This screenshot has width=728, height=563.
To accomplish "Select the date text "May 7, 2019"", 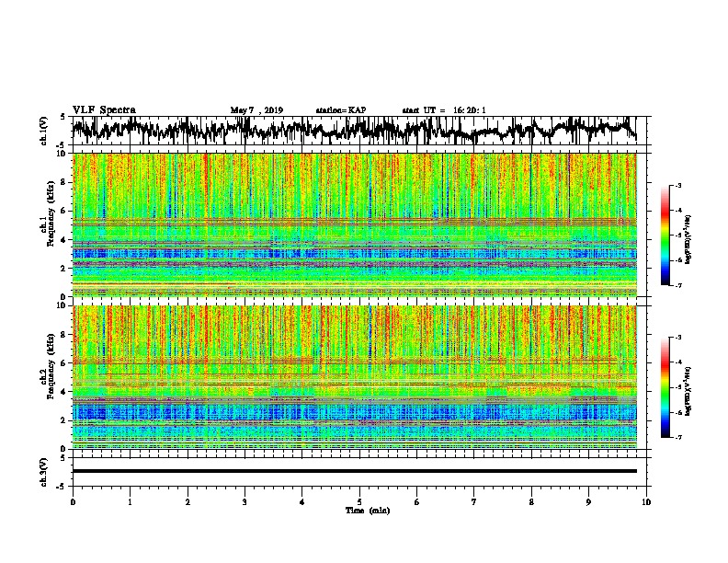I will click(x=256, y=110).
